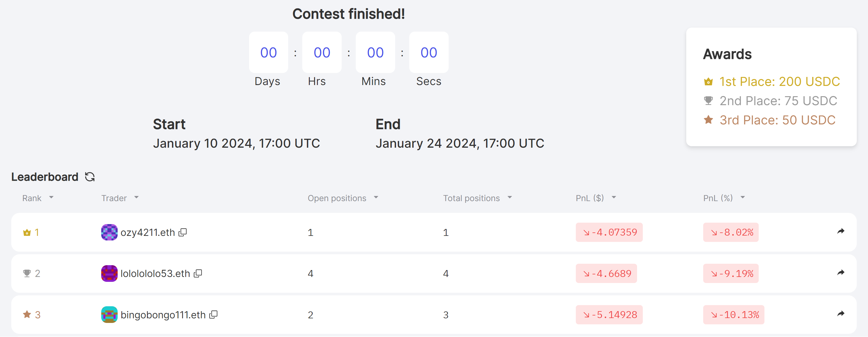
Task: Copy ozy4211.eth address with the copy icon
Action: [x=183, y=232]
